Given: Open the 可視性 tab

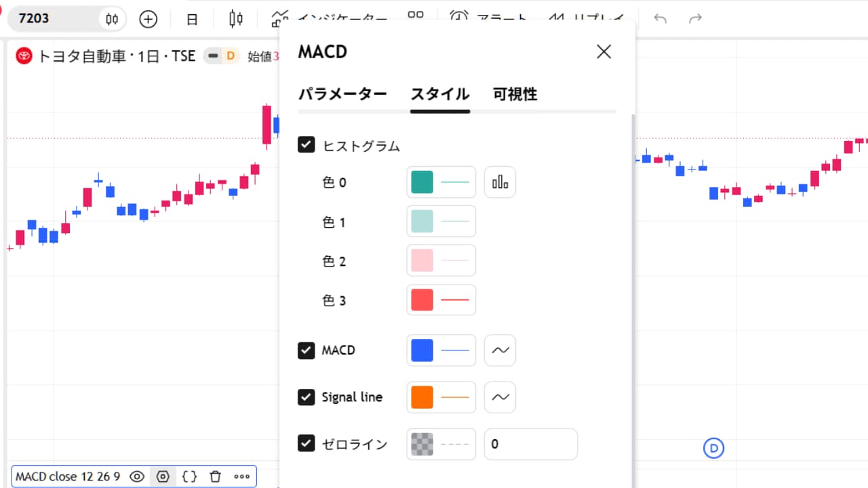Looking at the screenshot, I should click(515, 94).
